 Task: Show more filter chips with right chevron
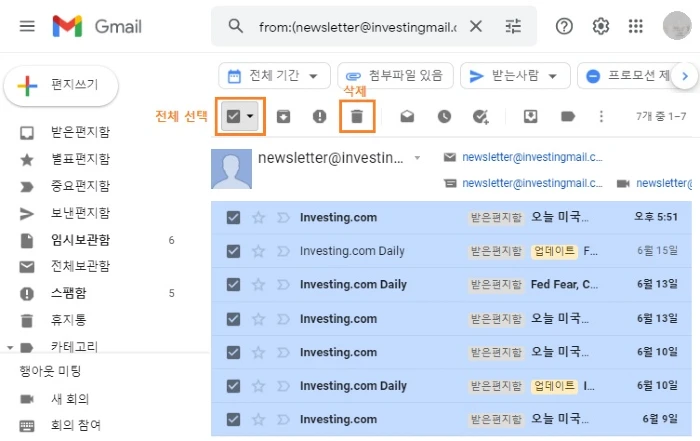[x=685, y=76]
